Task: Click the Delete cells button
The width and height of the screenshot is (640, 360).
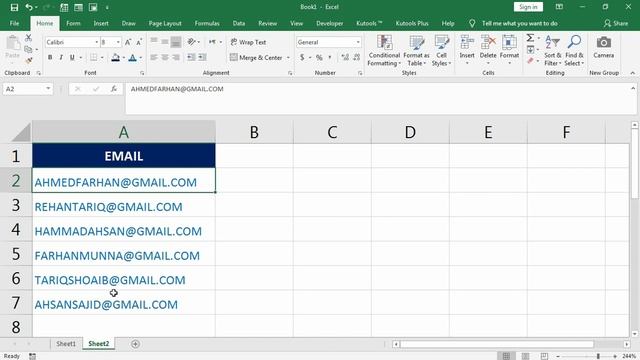Action: (488, 51)
